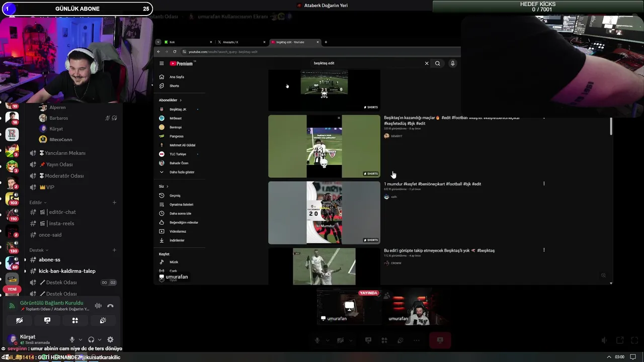
Task: Open Discord user settings gear
Action: point(110,340)
